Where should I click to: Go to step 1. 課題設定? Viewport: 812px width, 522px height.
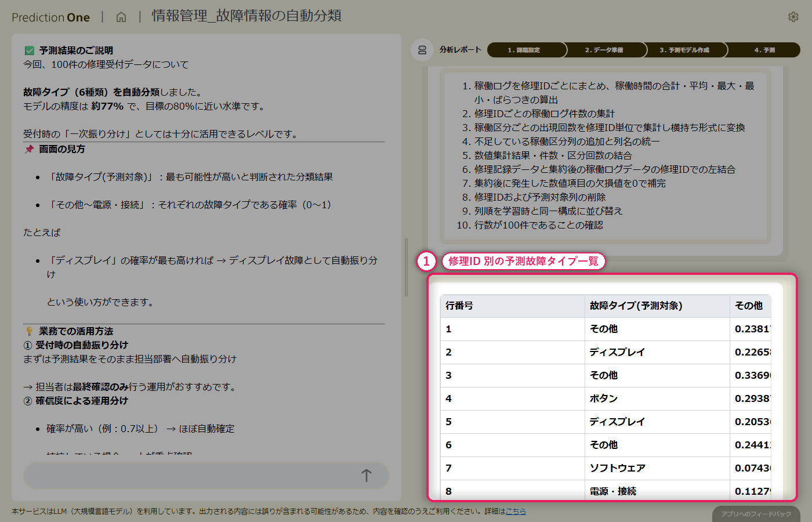[526, 50]
